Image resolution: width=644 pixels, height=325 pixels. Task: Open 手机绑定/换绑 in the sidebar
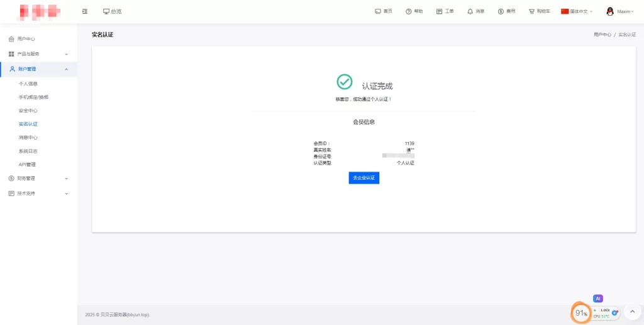click(x=33, y=97)
